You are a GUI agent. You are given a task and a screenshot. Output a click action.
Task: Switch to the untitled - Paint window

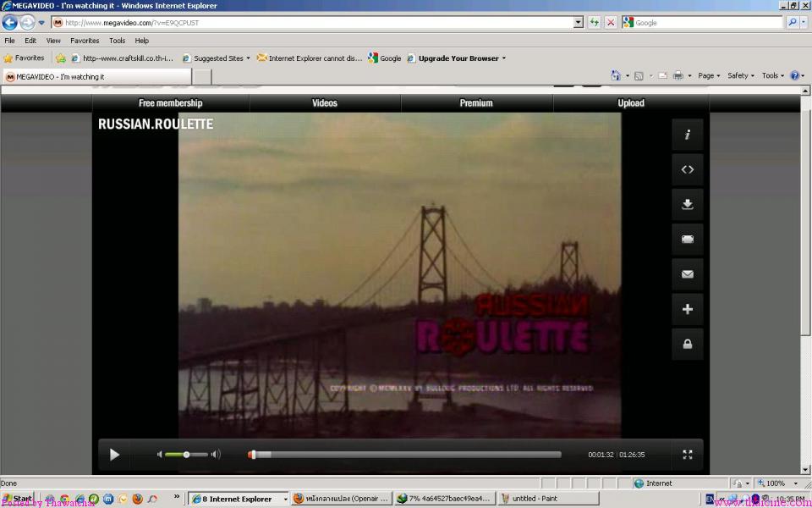(x=549, y=499)
